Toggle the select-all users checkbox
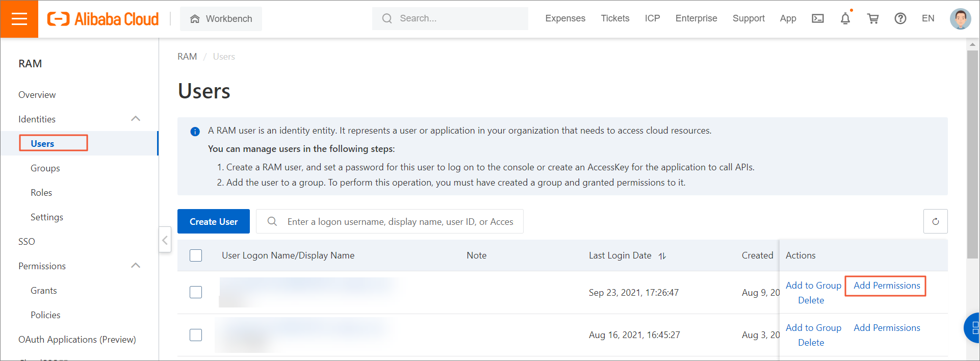This screenshot has height=361, width=980. [x=196, y=255]
